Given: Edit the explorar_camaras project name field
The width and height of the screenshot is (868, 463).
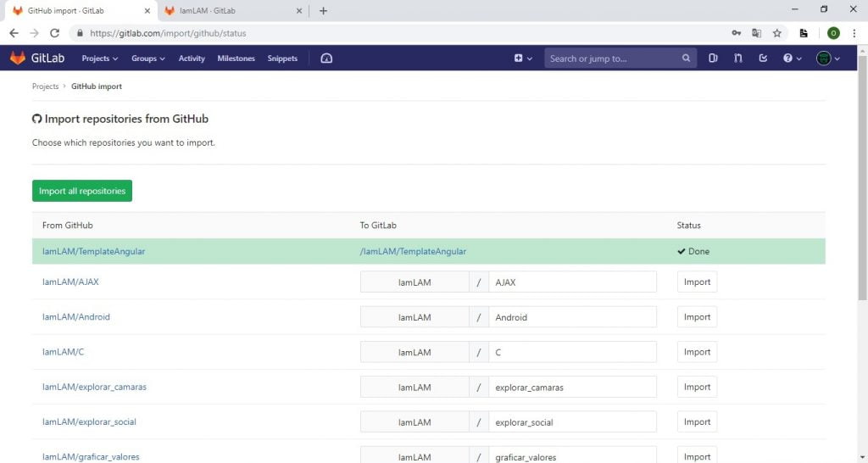Looking at the screenshot, I should pyautogui.click(x=572, y=387).
